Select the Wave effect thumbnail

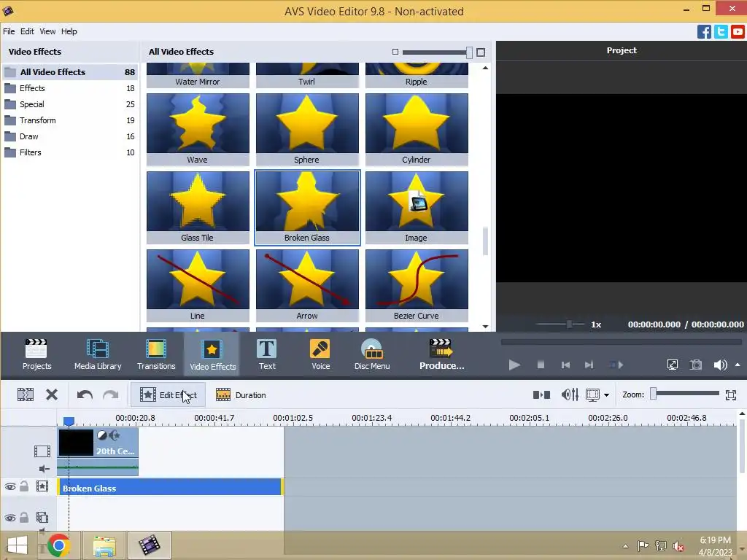tap(198, 129)
